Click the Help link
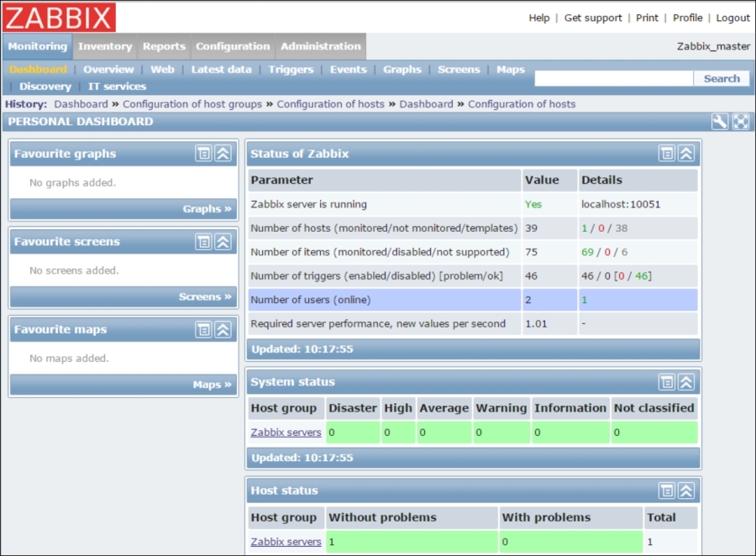756x556 pixels. [x=539, y=18]
